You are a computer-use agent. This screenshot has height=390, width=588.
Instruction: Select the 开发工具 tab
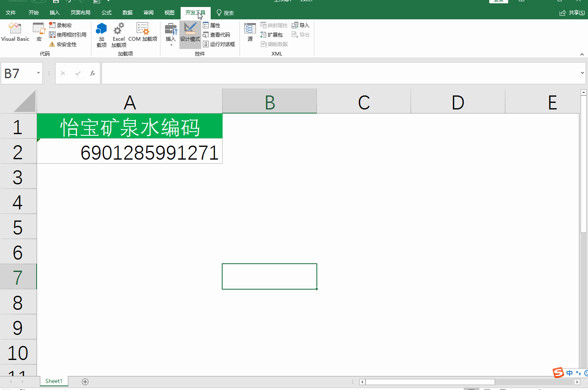195,13
